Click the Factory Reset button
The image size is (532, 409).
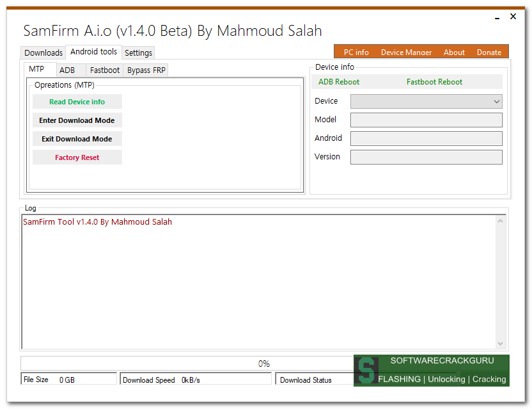[x=77, y=157]
